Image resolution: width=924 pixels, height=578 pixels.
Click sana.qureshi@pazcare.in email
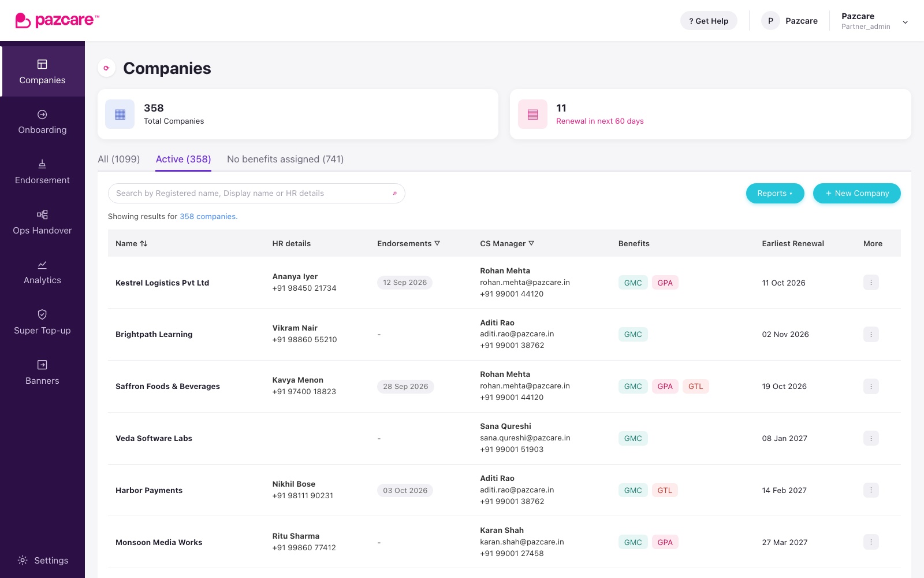pos(525,438)
